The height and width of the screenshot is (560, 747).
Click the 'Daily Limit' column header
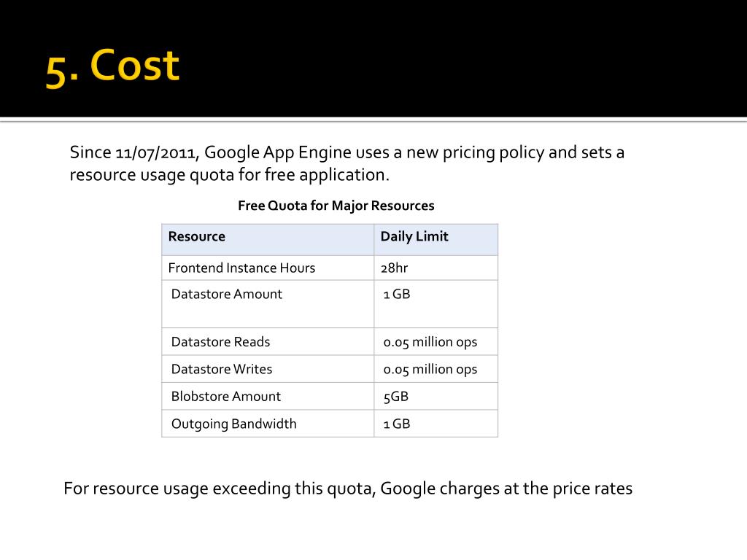[436, 239]
